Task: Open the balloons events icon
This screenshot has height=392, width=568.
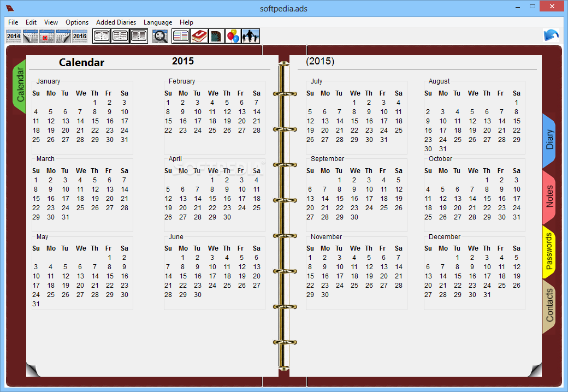Action: pyautogui.click(x=233, y=36)
